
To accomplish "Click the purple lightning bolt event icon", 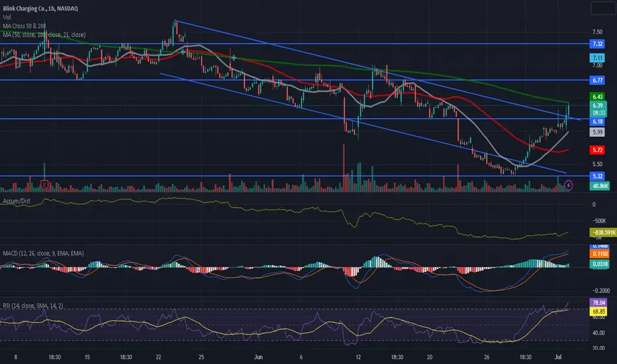I will tap(568, 185).
